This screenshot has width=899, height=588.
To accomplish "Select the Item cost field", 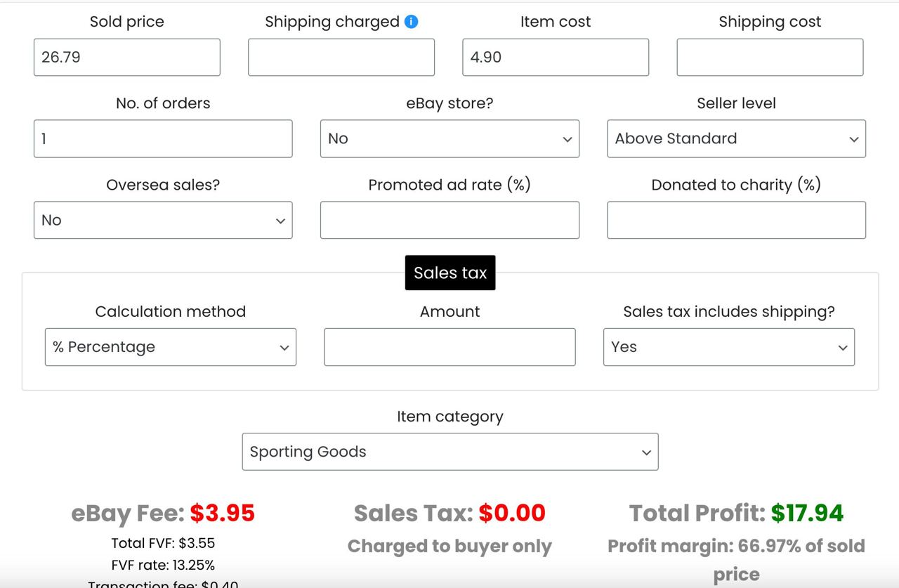I will click(556, 58).
